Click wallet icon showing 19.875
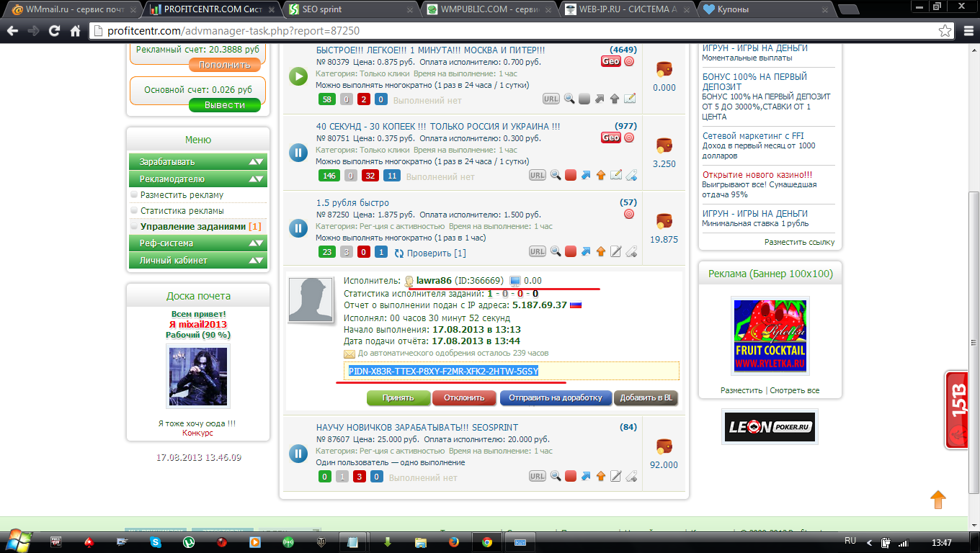The image size is (980, 553). (x=664, y=220)
